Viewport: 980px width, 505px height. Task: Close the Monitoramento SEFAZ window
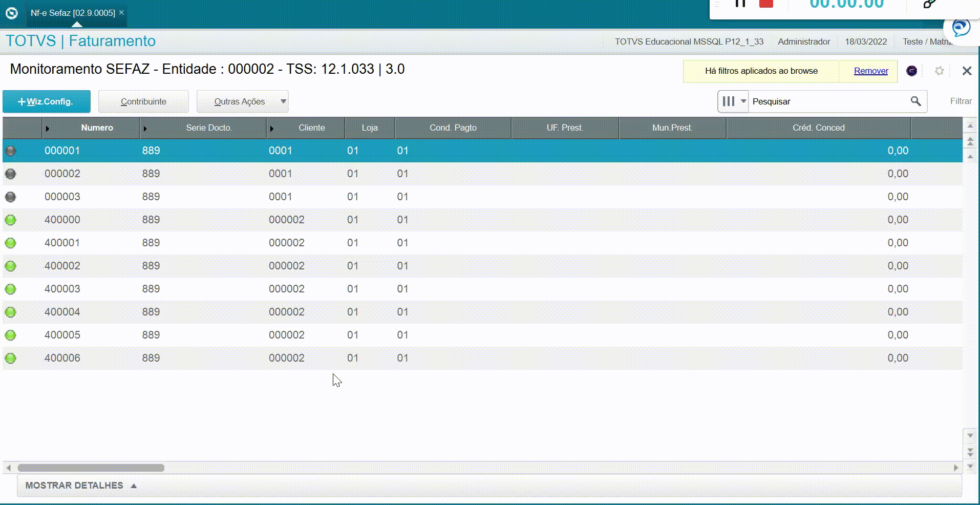(x=967, y=71)
